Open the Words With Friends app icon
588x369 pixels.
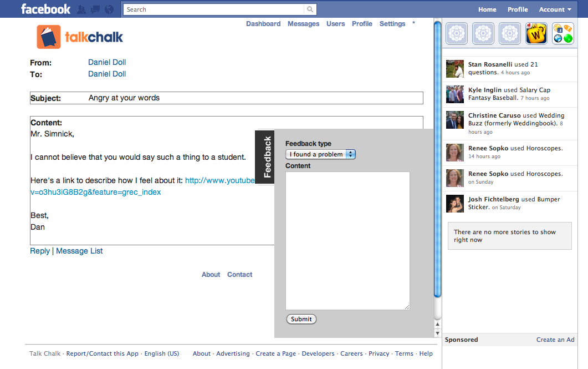pyautogui.click(x=536, y=33)
